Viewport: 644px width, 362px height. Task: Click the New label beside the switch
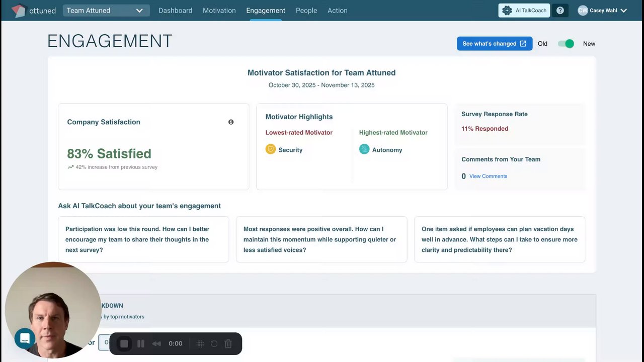click(589, 44)
